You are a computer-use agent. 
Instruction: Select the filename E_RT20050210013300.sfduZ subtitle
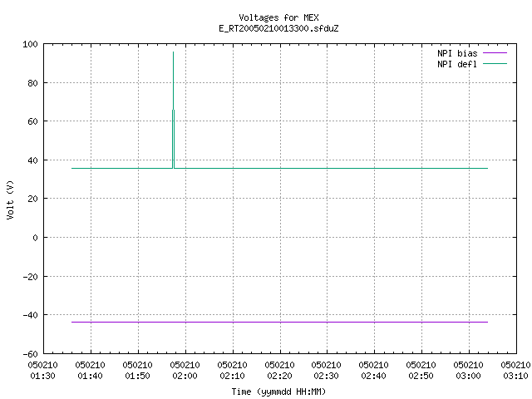click(278, 28)
